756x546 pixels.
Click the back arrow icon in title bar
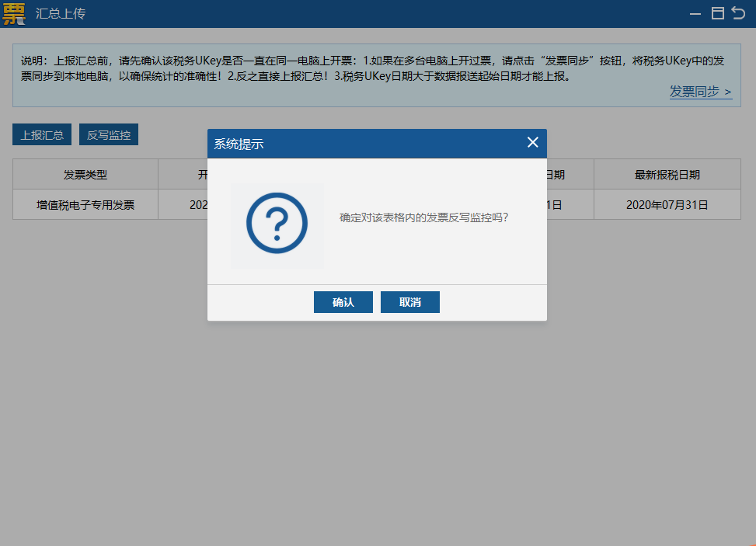tap(738, 13)
